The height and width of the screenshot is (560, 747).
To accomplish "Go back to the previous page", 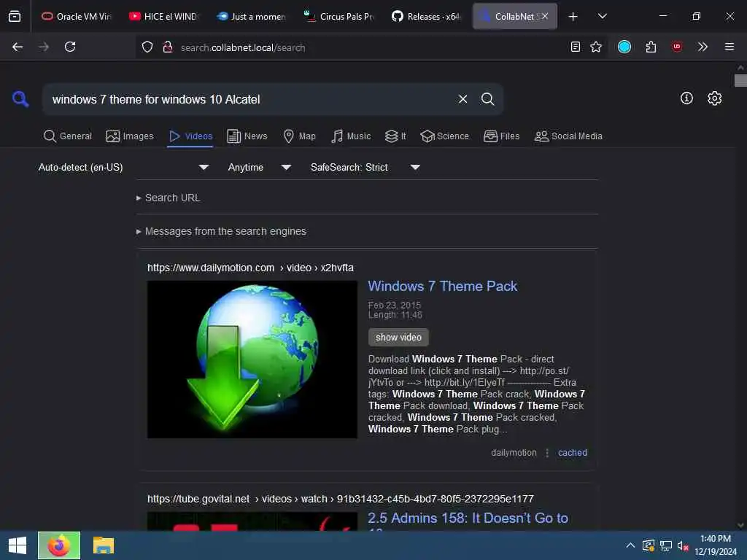I will (18, 47).
